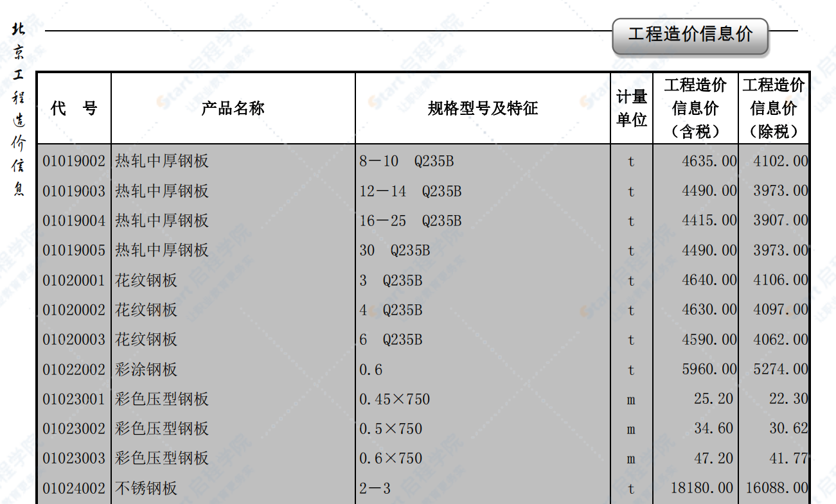The image size is (836, 504).
Task: Click unit m in row 01023002
Action: tap(631, 430)
